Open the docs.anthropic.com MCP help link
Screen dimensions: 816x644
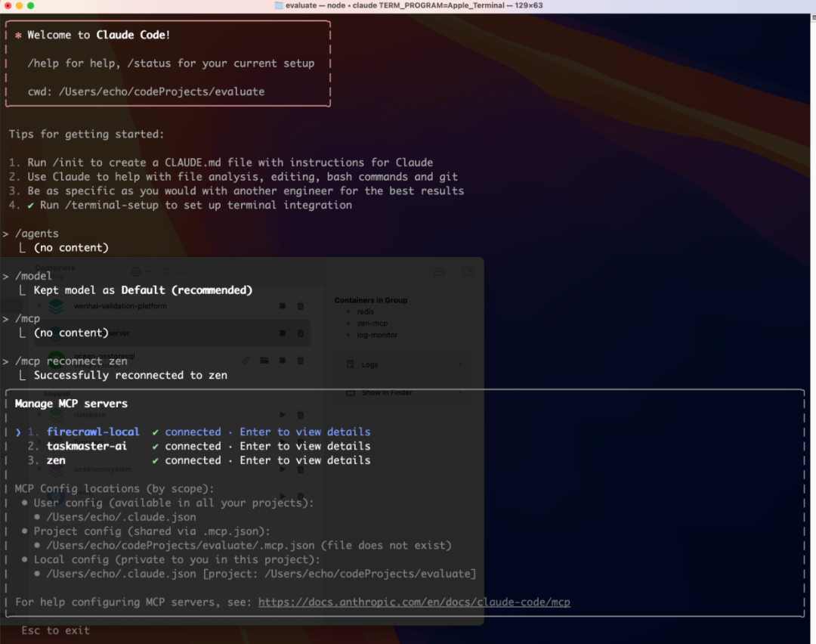point(414,602)
